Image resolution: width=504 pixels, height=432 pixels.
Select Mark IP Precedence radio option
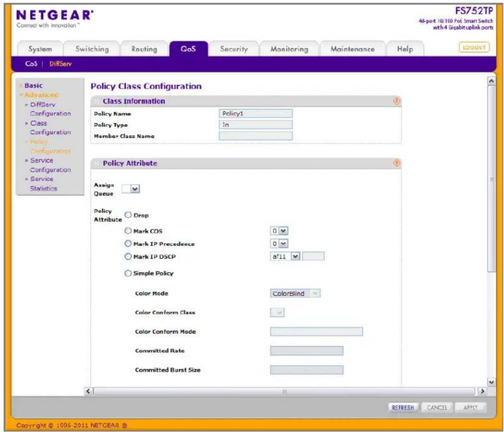128,244
